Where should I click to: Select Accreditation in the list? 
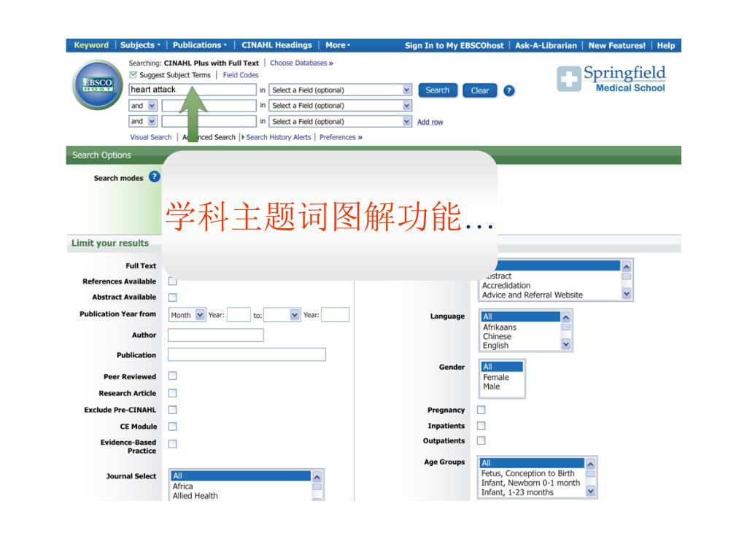coord(506,285)
